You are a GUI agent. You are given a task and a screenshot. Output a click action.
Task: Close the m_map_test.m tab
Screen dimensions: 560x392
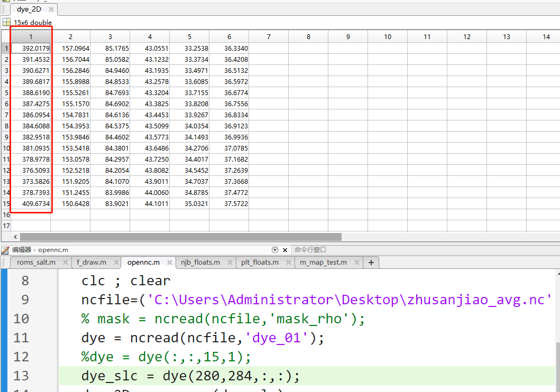357,263
